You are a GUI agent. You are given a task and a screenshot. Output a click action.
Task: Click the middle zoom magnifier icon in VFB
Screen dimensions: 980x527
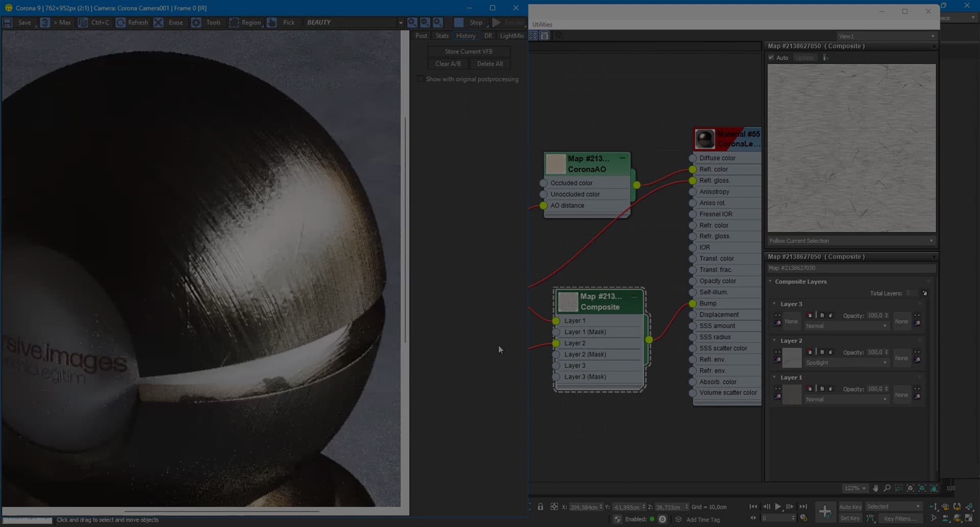click(x=425, y=22)
